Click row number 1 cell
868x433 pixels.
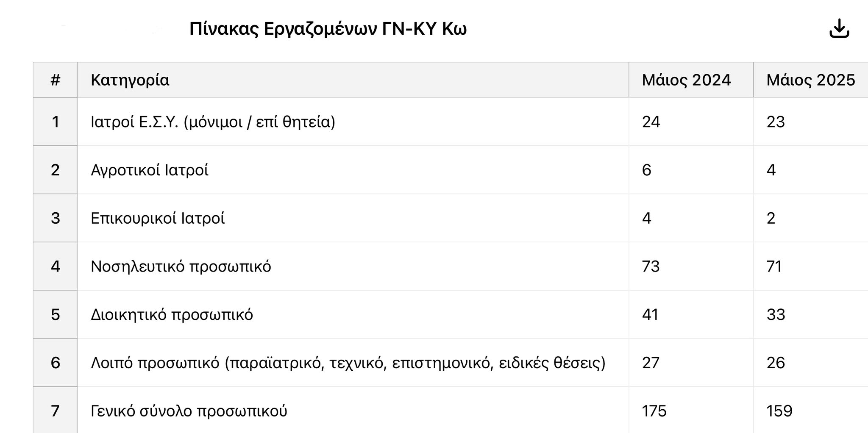coord(56,122)
